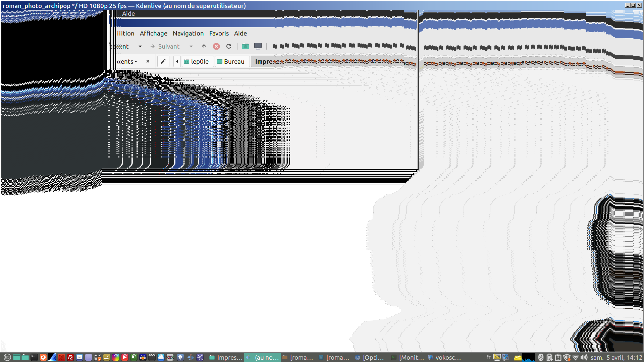Open the Affichage menu

coord(153,33)
